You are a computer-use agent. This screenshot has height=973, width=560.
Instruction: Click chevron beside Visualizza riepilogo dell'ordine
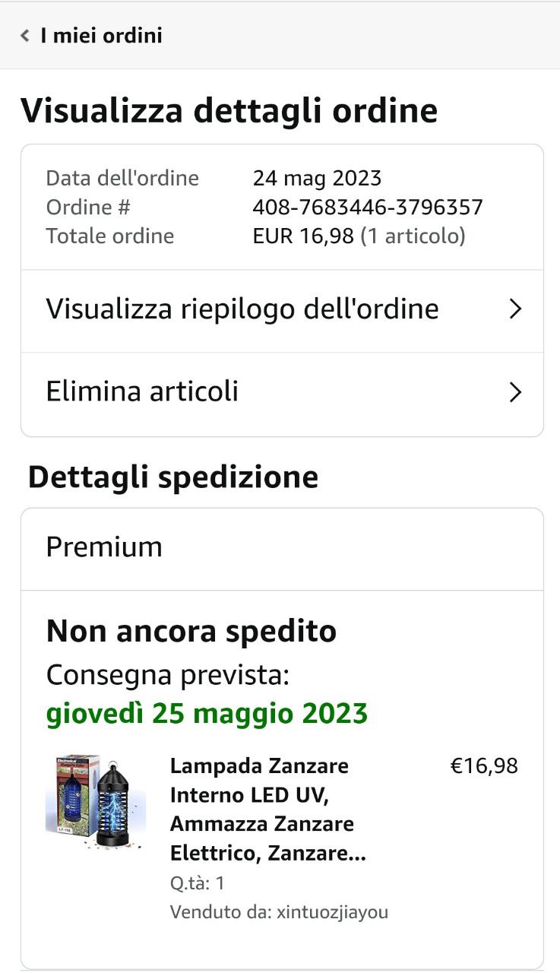click(515, 309)
